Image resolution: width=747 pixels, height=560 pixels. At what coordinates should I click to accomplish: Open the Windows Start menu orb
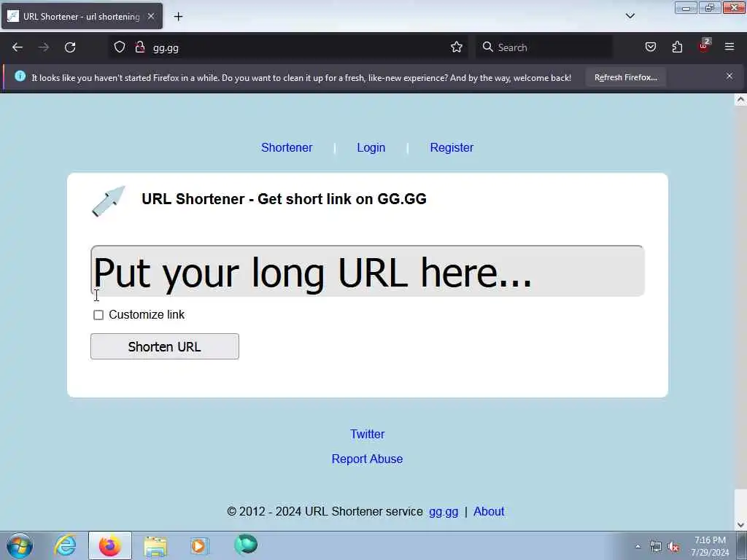(x=20, y=545)
